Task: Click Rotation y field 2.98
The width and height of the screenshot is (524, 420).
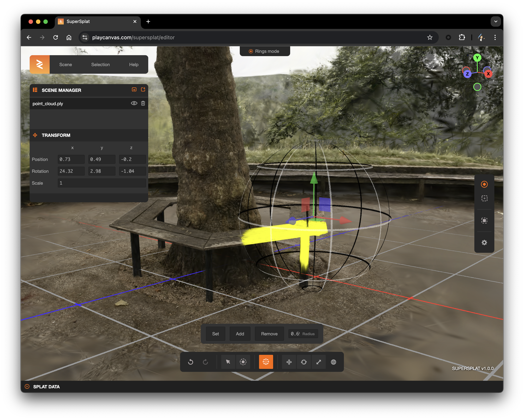Action: [x=102, y=171]
